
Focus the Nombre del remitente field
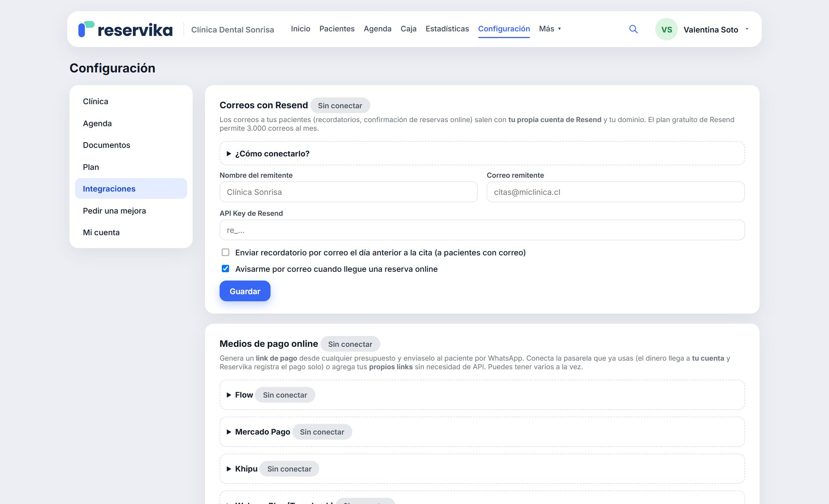348,192
